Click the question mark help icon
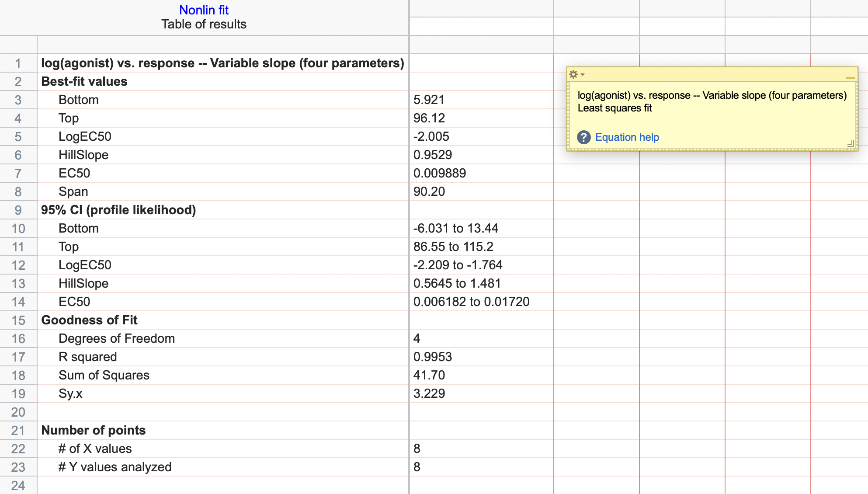The width and height of the screenshot is (868, 494). pyautogui.click(x=583, y=137)
